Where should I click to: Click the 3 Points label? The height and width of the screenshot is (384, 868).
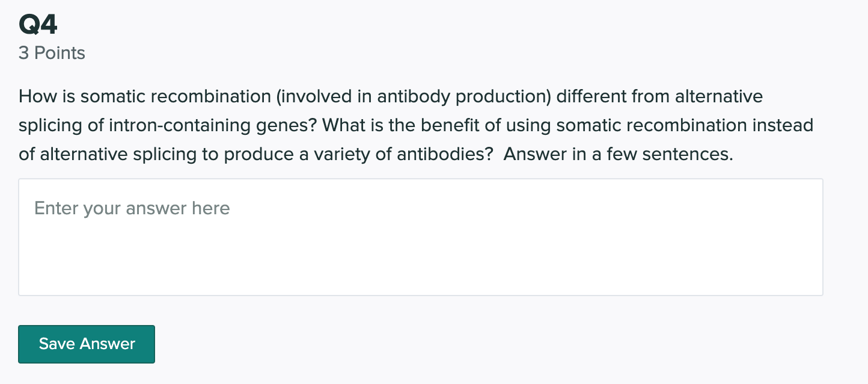pyautogui.click(x=52, y=53)
